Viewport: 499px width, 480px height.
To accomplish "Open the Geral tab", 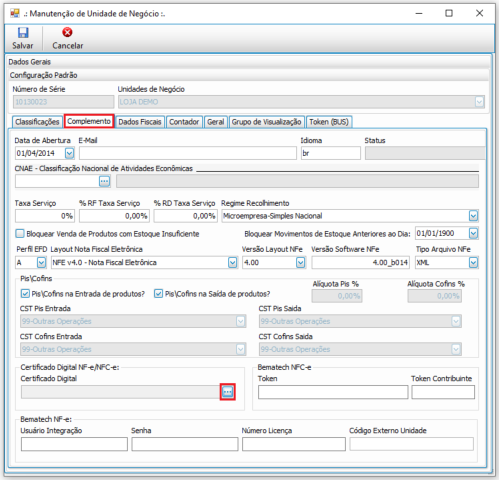I will [216, 122].
